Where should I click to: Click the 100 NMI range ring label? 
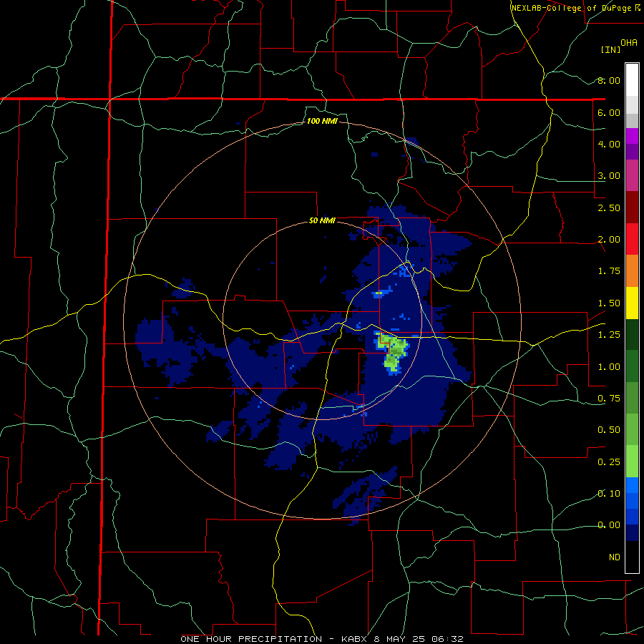pyautogui.click(x=323, y=121)
